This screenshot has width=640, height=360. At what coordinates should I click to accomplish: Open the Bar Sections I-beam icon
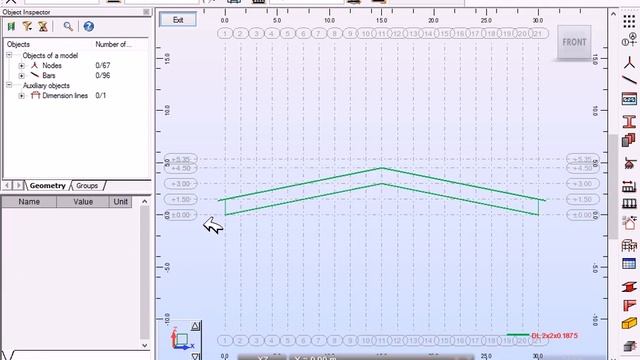coord(629,121)
